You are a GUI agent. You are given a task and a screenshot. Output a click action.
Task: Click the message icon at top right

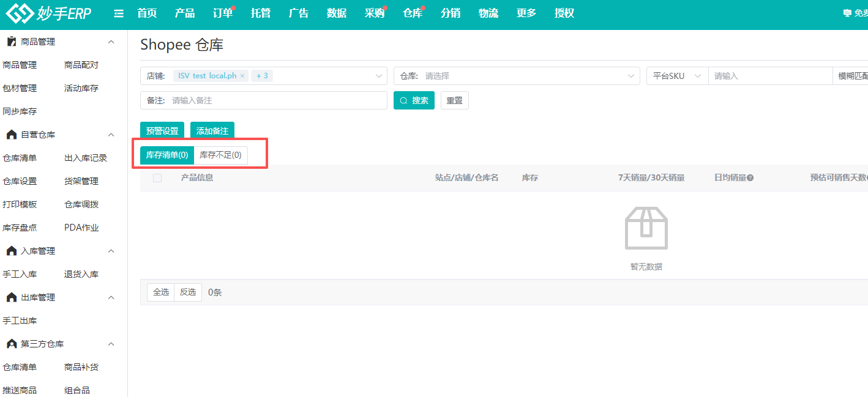coord(847,13)
